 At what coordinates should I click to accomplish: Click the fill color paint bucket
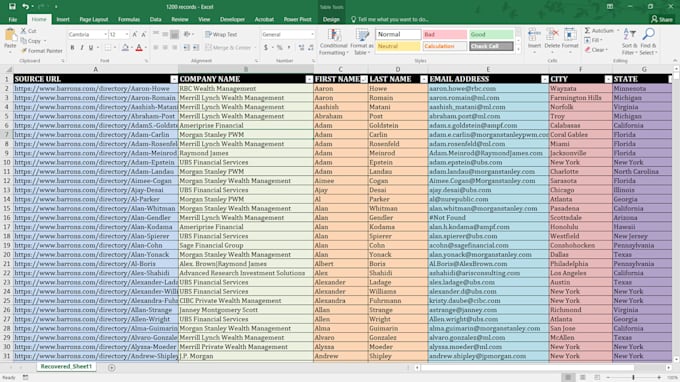click(x=125, y=47)
